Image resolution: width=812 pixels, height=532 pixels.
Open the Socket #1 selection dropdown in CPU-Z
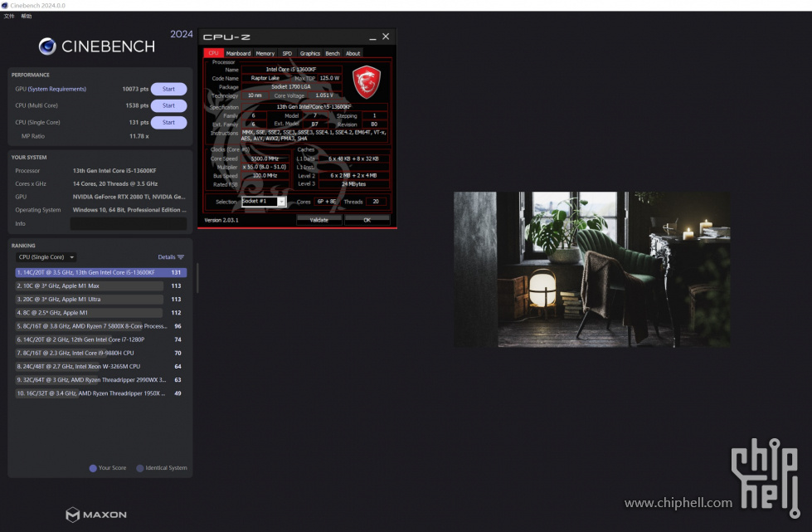point(263,202)
